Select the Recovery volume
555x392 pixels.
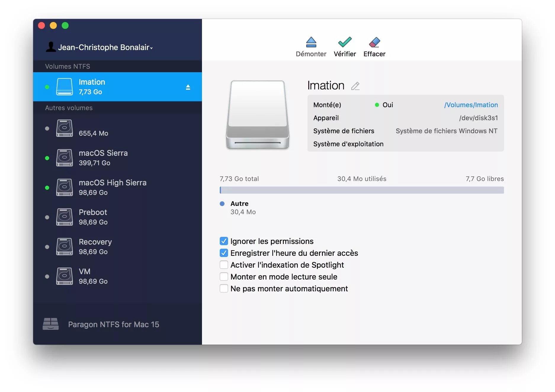coord(118,247)
